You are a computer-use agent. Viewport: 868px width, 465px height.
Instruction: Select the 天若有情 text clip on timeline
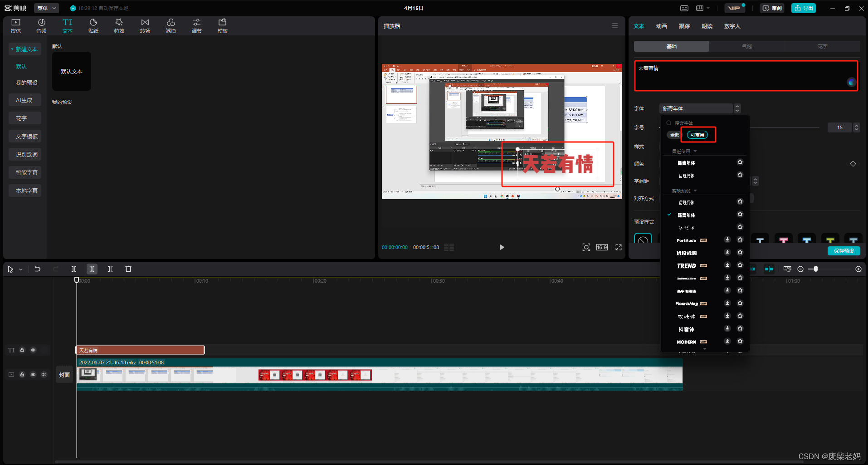140,350
